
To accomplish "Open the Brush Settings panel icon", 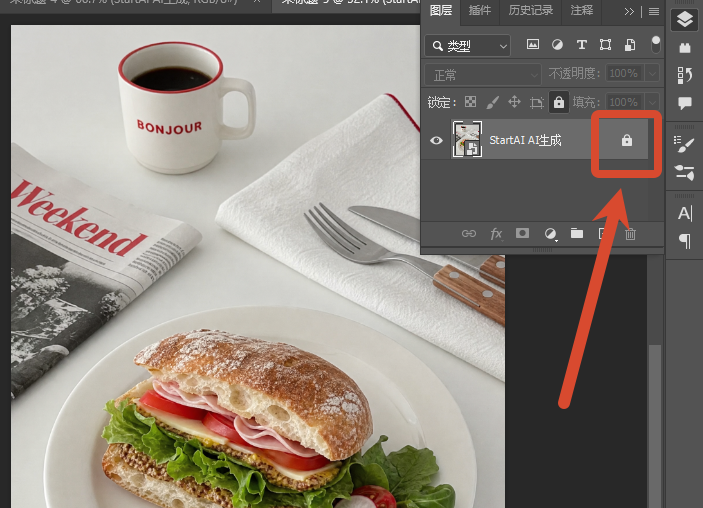I will (684, 144).
